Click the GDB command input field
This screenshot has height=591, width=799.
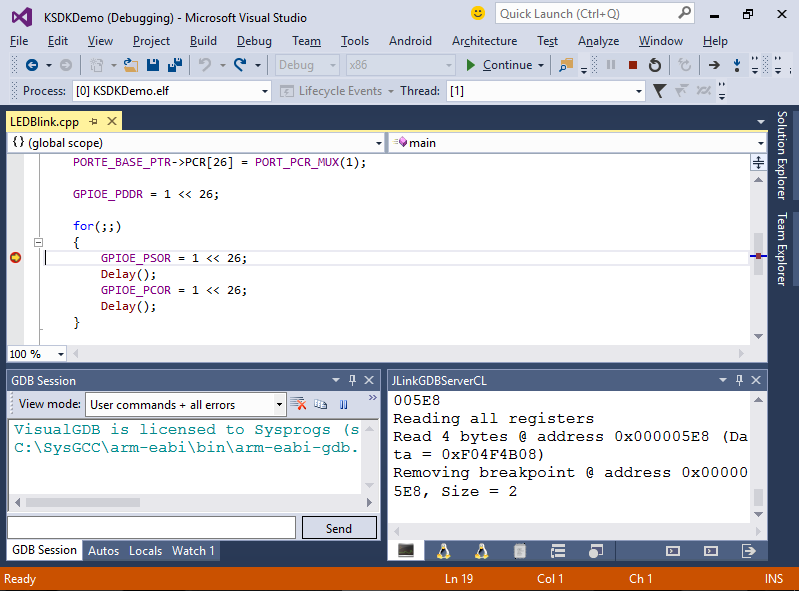tap(151, 528)
